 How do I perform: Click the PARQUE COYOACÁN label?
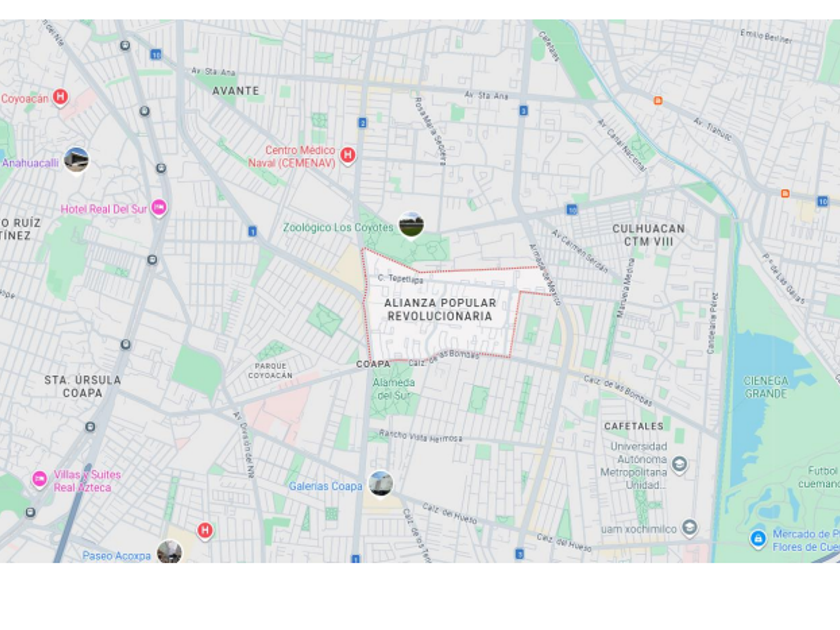(x=271, y=370)
